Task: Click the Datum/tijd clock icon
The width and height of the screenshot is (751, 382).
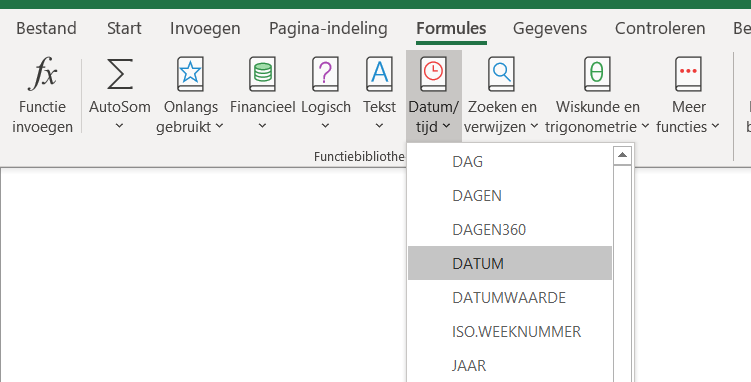Action: click(x=433, y=74)
